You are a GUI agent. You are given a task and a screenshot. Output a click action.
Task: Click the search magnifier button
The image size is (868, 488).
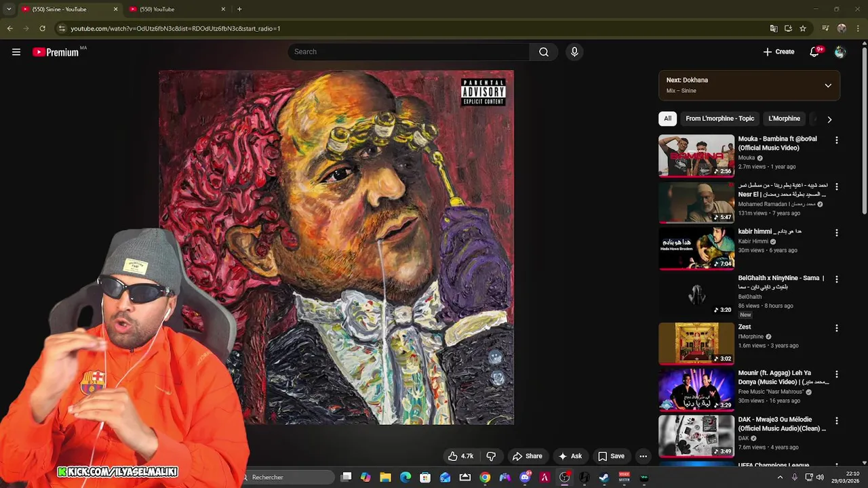click(544, 52)
